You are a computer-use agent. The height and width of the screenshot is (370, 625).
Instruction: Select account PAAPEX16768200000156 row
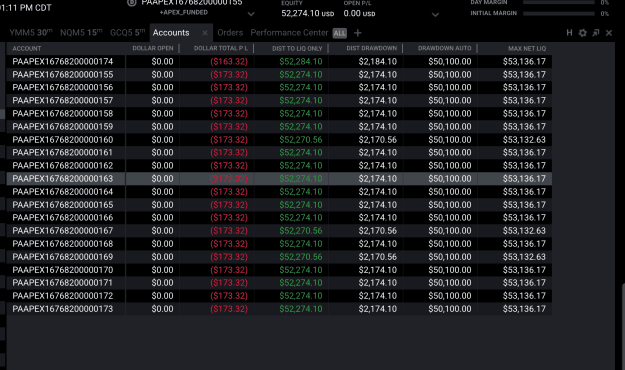pyautogui.click(x=279, y=87)
